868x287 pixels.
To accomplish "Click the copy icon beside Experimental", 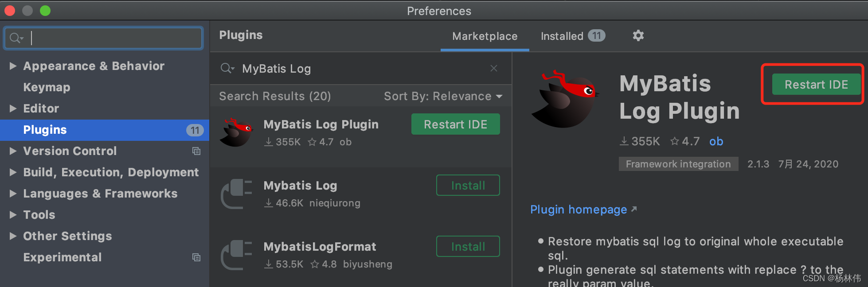I will [x=196, y=257].
